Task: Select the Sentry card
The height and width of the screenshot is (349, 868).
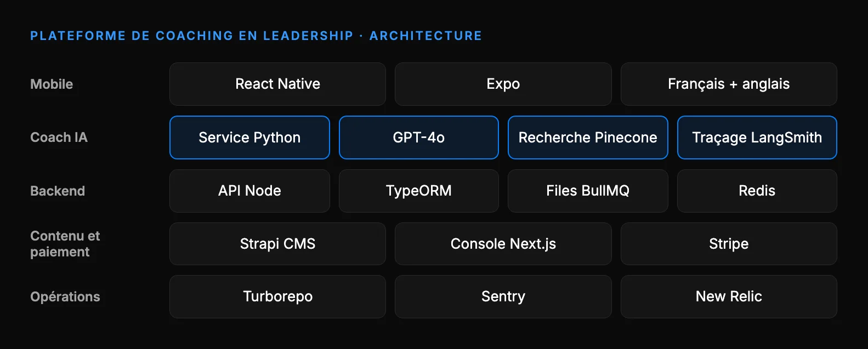Action: point(503,296)
